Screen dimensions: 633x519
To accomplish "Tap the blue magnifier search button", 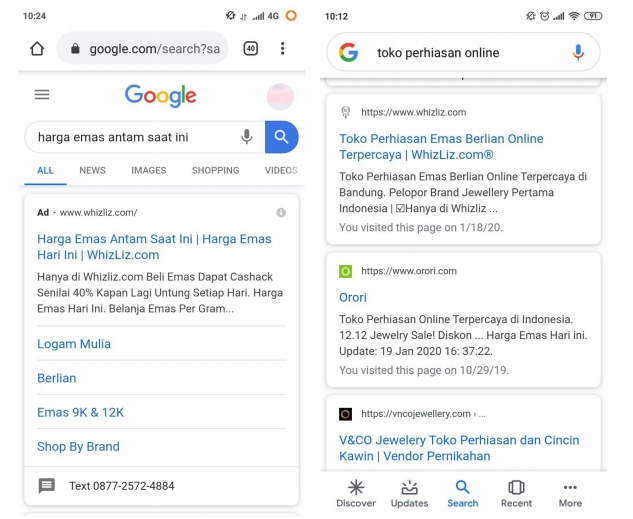I will click(281, 137).
